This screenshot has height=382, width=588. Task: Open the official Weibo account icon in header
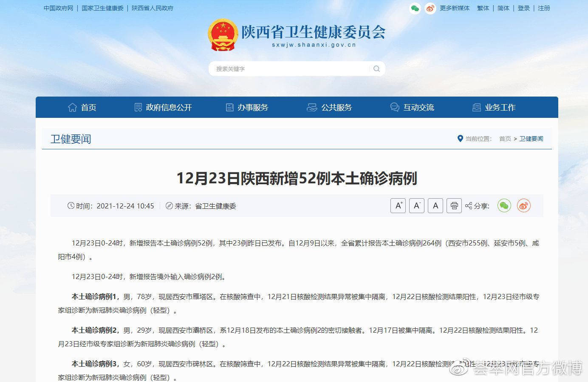pyautogui.click(x=430, y=8)
